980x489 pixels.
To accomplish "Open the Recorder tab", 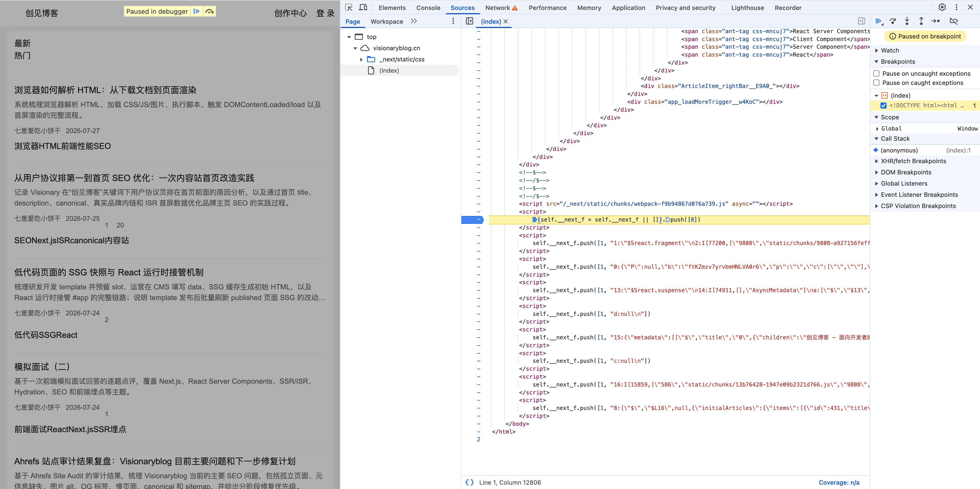I will click(788, 8).
